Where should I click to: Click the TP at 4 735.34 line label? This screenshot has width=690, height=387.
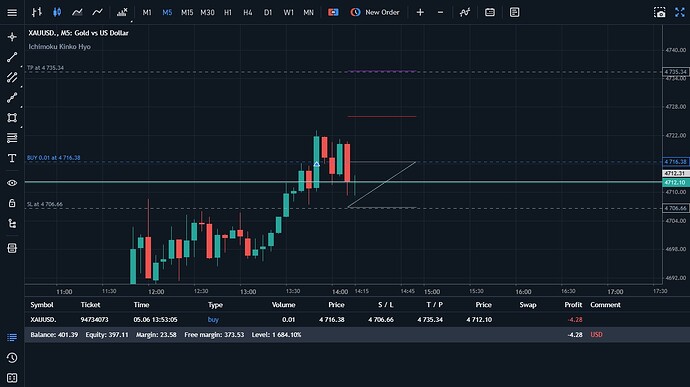click(x=45, y=68)
